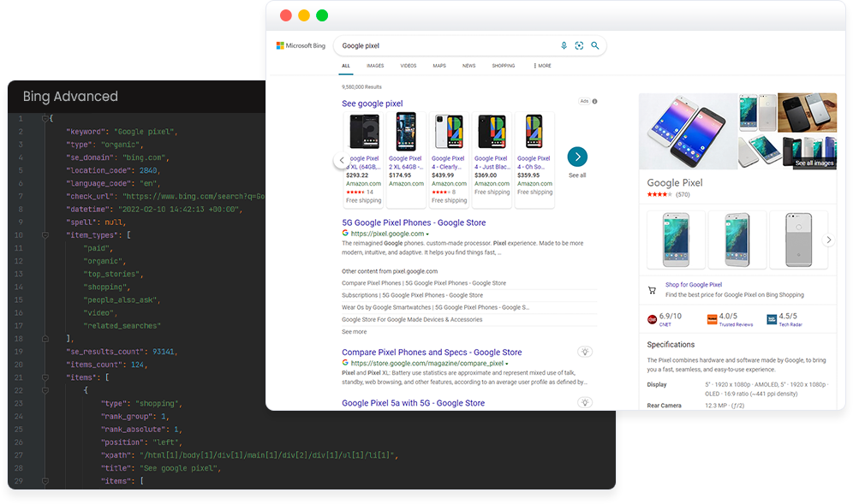The width and height of the screenshot is (853, 504).
Task: Click Google favicon beside pixel.google.com
Action: click(x=345, y=233)
